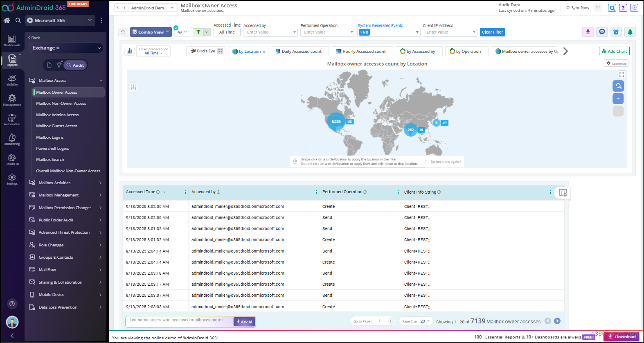Expand the map to fullscreen
The width and height of the screenshot is (644, 343).
622,75
